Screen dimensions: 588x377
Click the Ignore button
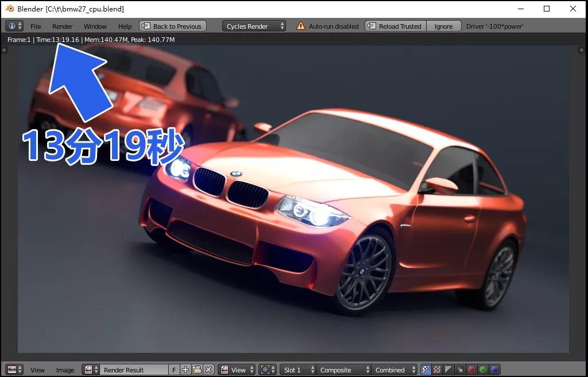pos(444,26)
